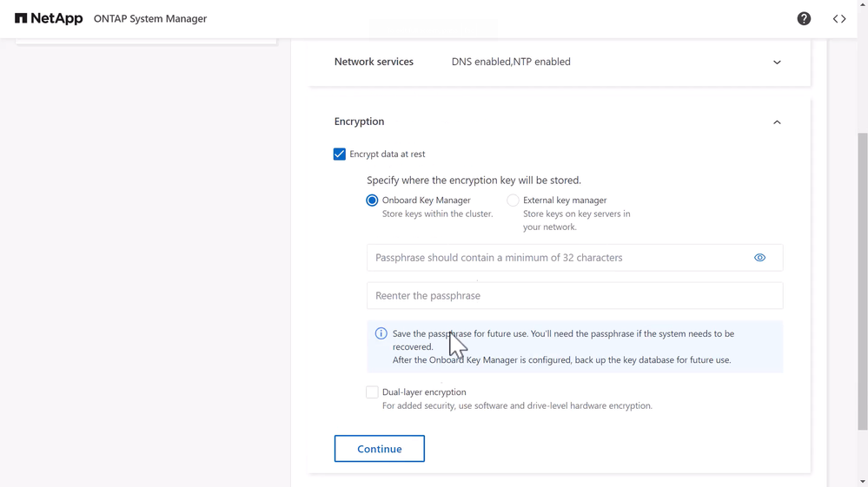Expand the Network services section
868x487 pixels.
[x=777, y=63]
